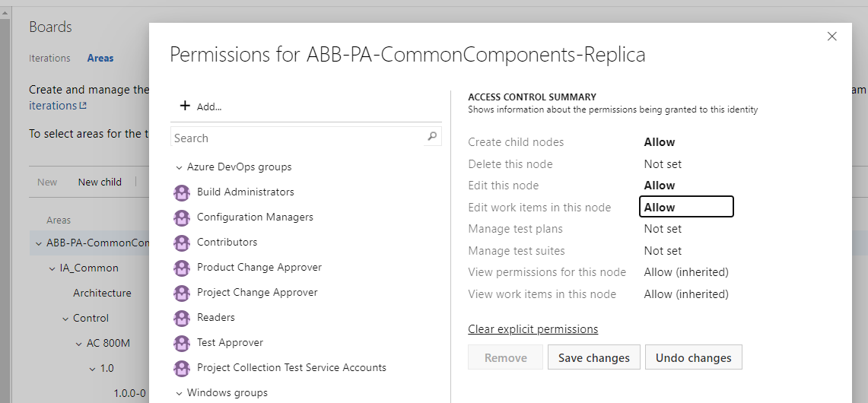Click the Boards page heading
The height and width of the screenshot is (403, 868).
[x=50, y=27]
